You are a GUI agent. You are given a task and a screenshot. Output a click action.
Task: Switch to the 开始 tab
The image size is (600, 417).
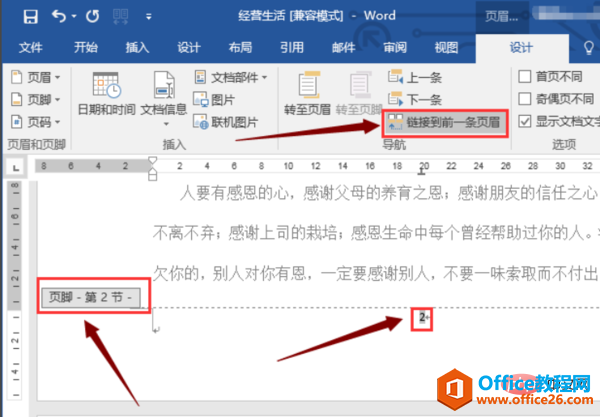86,47
